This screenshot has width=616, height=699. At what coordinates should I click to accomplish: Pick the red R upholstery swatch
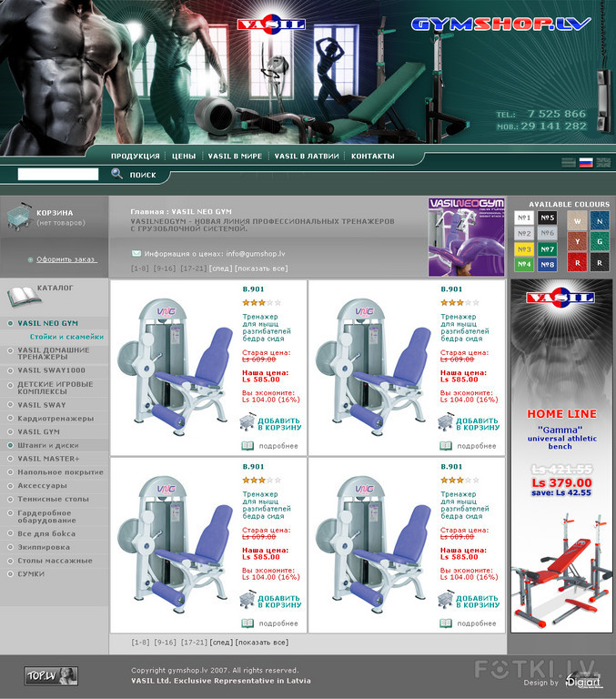tap(577, 262)
